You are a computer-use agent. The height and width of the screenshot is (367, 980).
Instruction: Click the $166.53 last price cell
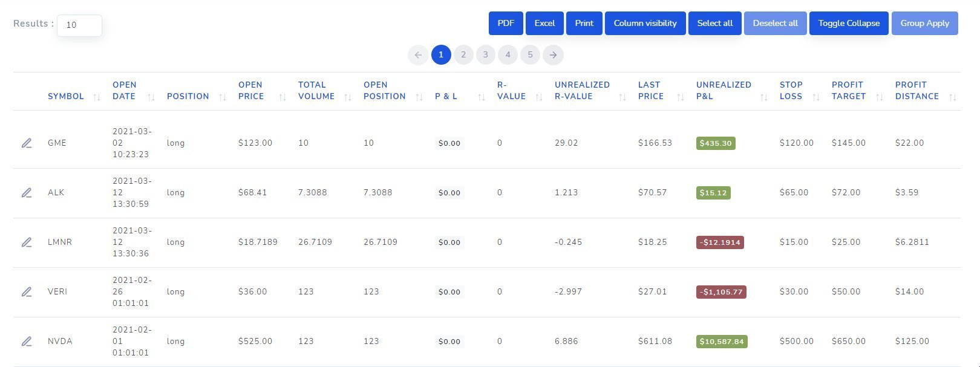coord(655,143)
